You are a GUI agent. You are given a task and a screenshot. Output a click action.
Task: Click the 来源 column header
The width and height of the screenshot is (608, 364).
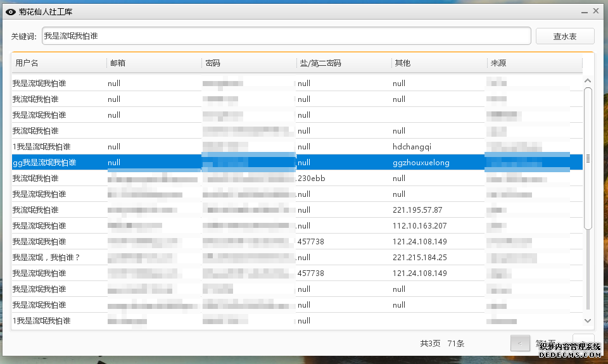[x=533, y=63]
